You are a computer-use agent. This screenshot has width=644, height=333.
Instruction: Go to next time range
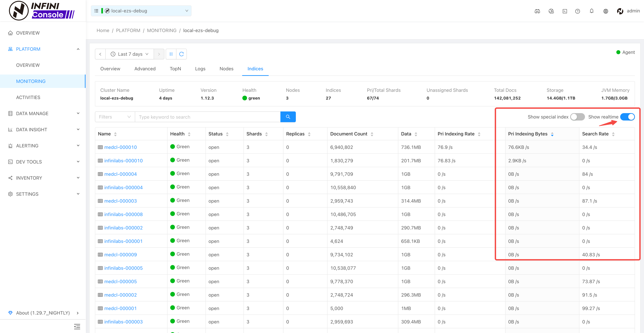[159, 54]
